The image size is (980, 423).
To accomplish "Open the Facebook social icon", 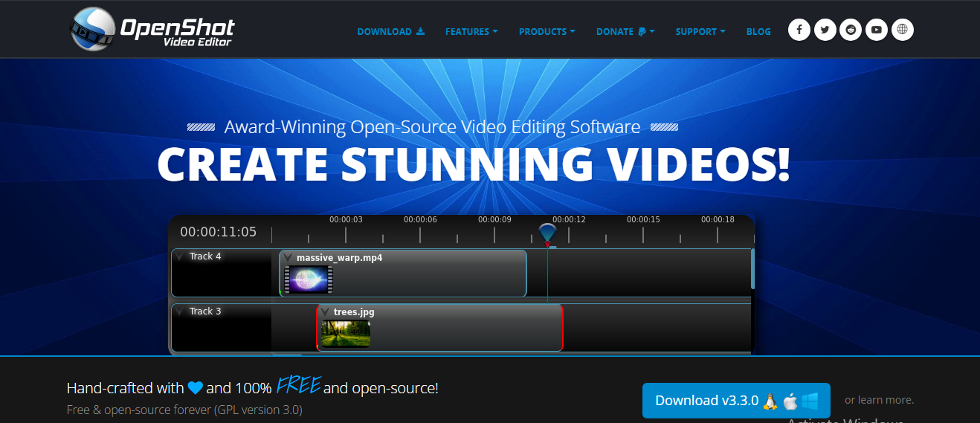I will (x=799, y=30).
